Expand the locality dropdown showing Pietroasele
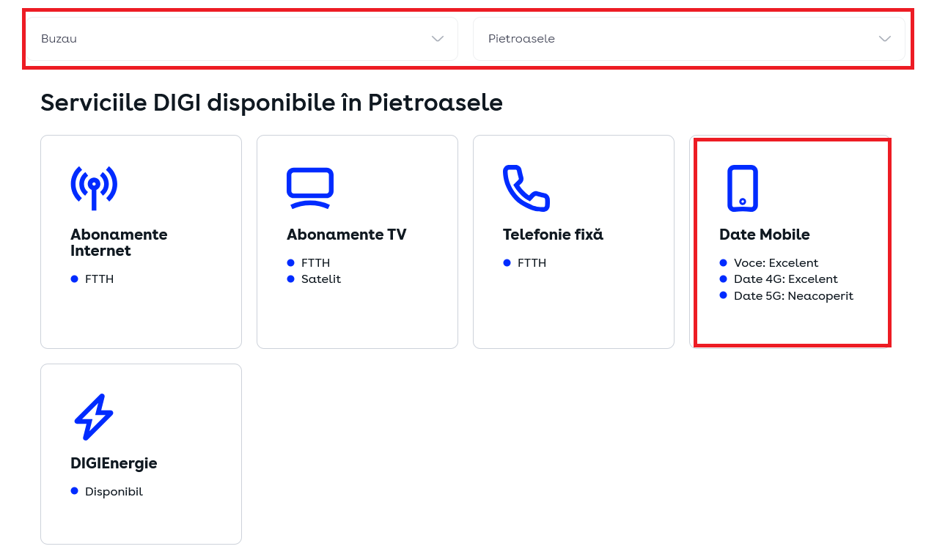926x560 pixels. coord(689,38)
